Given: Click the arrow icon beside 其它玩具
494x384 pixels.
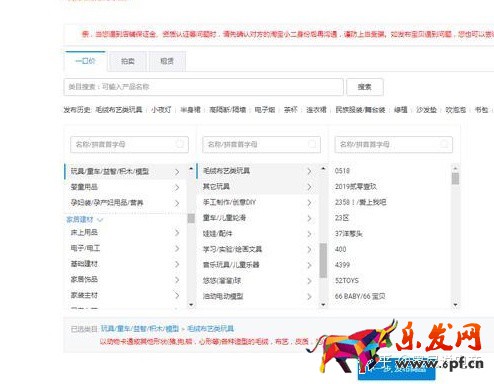Looking at the screenshot, I should pos(309,187).
